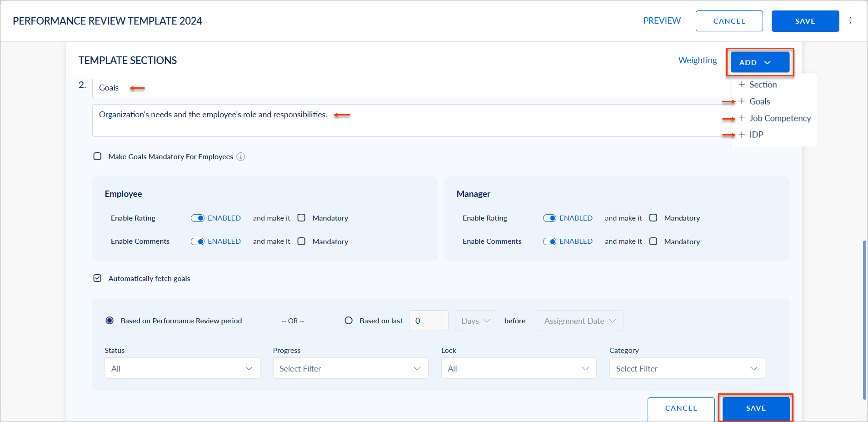
Task: Click the days number input field
Action: point(428,321)
